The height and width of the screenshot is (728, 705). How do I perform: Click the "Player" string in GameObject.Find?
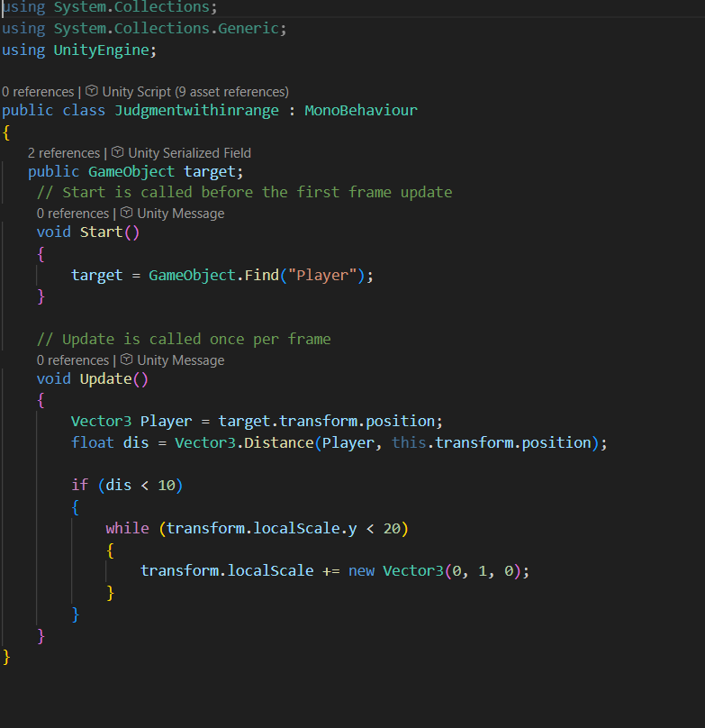(321, 276)
